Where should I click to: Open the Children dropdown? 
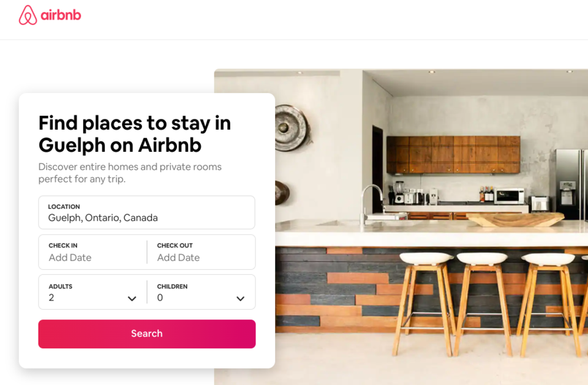[x=202, y=292]
